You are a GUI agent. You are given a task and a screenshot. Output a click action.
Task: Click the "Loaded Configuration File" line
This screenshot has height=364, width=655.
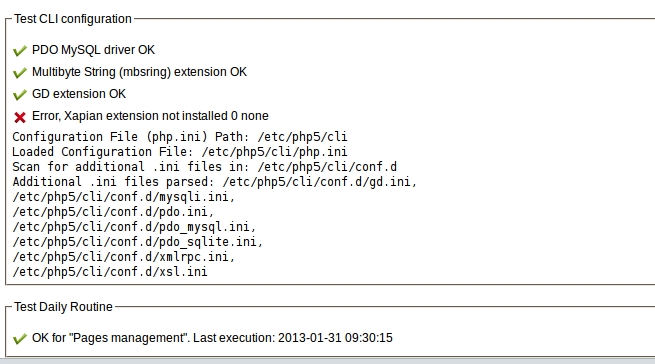coord(180,152)
